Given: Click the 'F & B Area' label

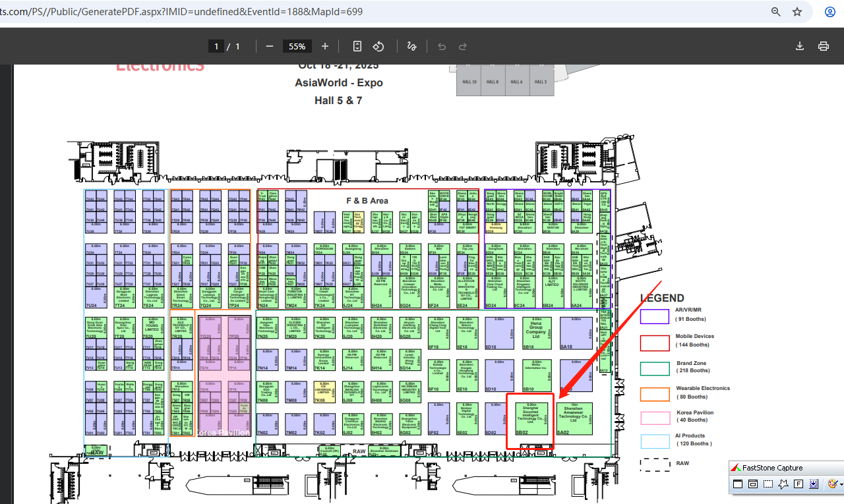Looking at the screenshot, I should (x=367, y=200).
